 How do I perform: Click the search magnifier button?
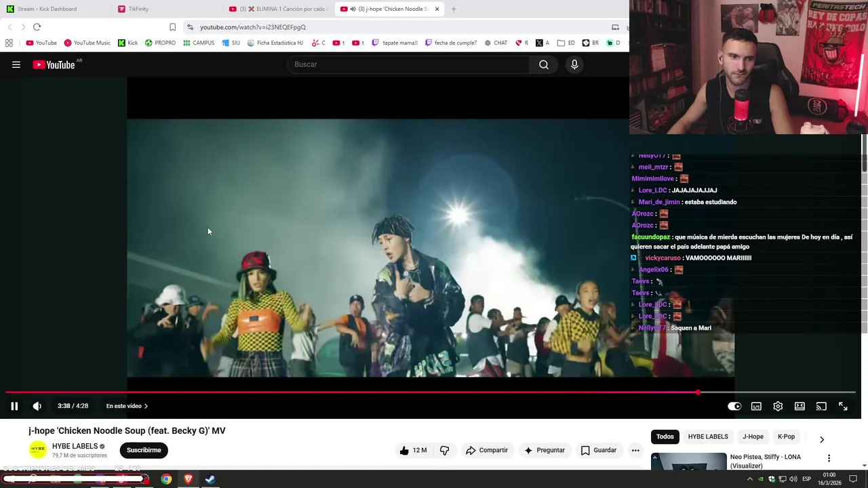[544, 64]
